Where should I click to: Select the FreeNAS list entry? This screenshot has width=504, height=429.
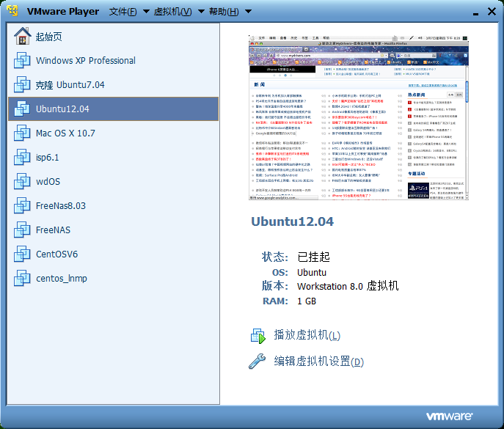(x=53, y=230)
